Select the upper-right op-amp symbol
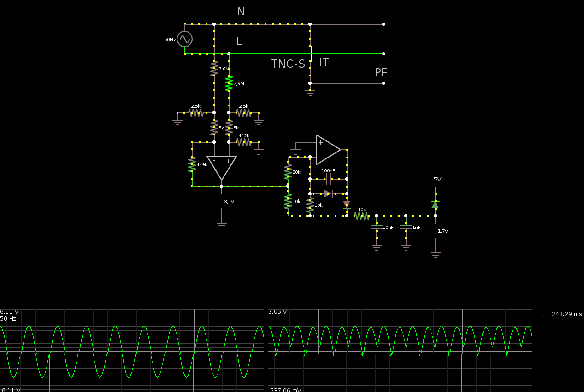This screenshot has width=584, height=392. pyautogui.click(x=328, y=150)
